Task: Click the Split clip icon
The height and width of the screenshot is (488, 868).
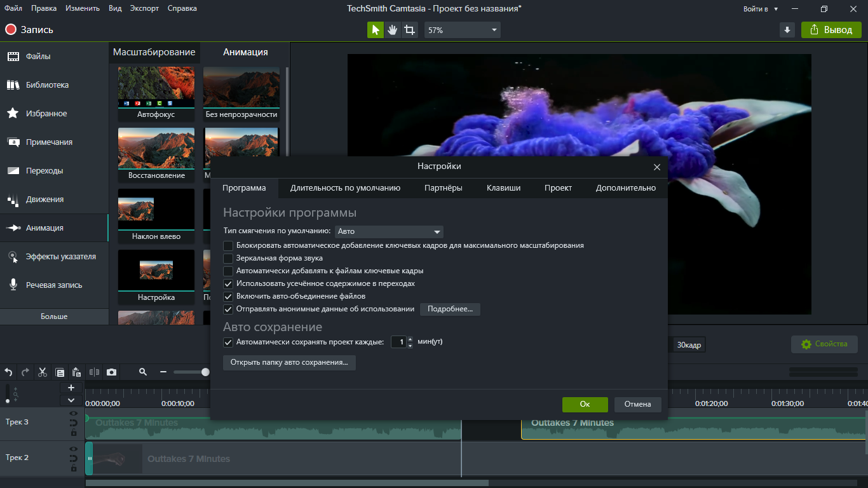Action: pos(94,372)
